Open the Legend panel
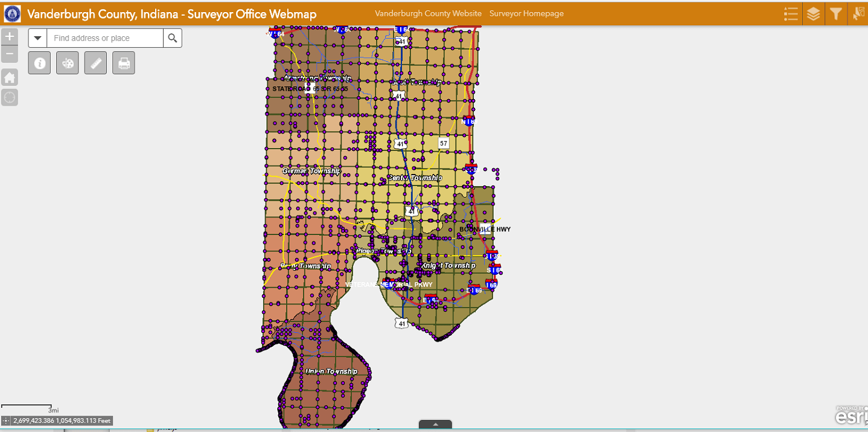This screenshot has width=868, height=432. [x=791, y=13]
